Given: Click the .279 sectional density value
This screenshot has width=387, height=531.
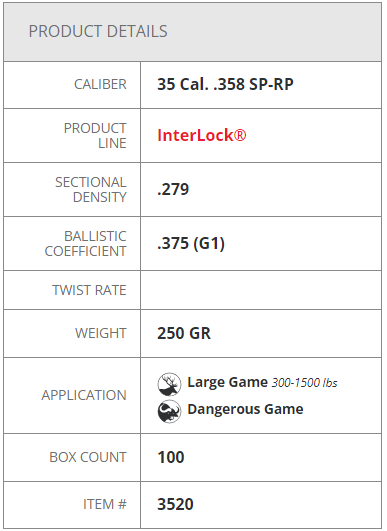Looking at the screenshot, I should click(173, 189).
